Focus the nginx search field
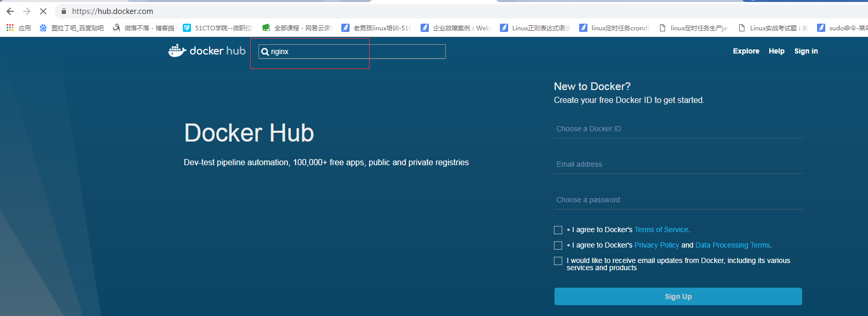Viewport: 868px width, 316px height. click(x=352, y=51)
